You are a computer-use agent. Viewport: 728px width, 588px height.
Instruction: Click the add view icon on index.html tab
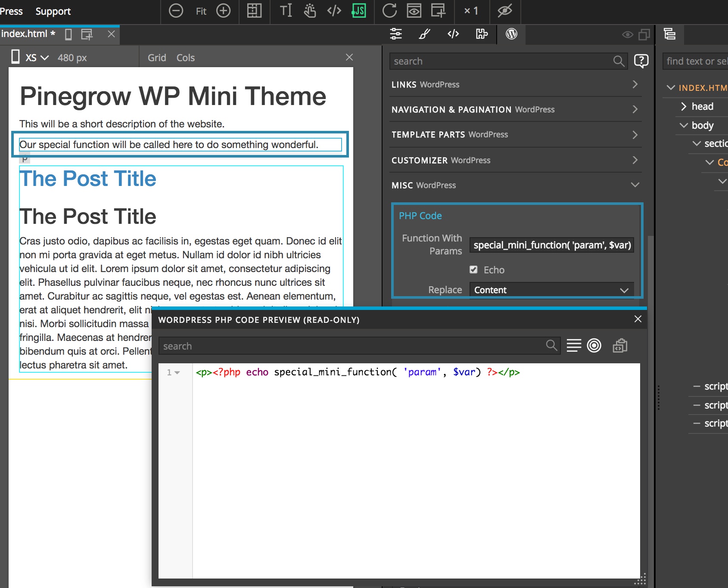[87, 34]
